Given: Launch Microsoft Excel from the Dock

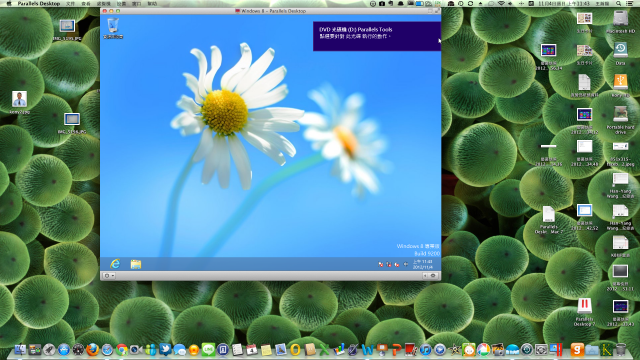Looking at the screenshot, I should coord(324,349).
